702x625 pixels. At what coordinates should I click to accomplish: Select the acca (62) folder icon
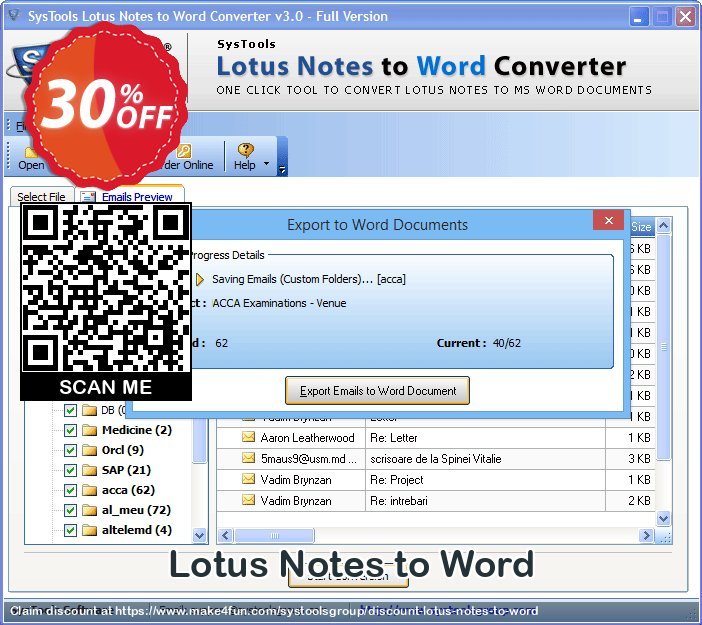pyautogui.click(x=90, y=490)
